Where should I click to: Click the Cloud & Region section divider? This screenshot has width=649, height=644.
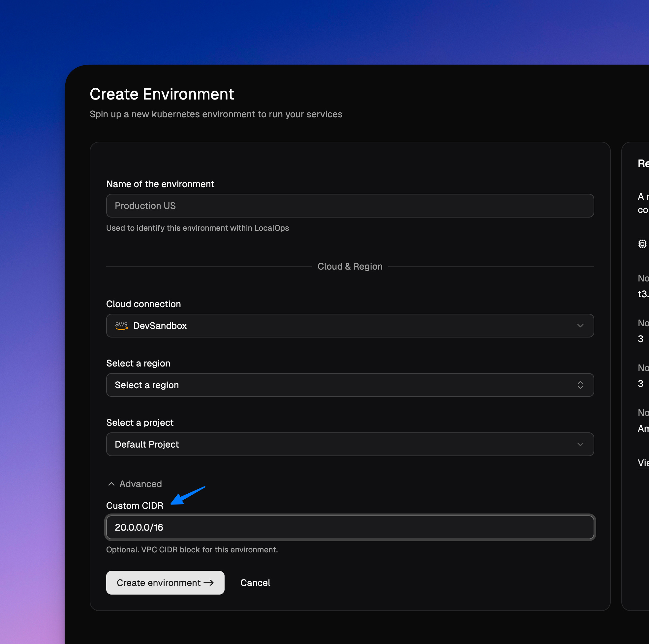[x=350, y=267]
